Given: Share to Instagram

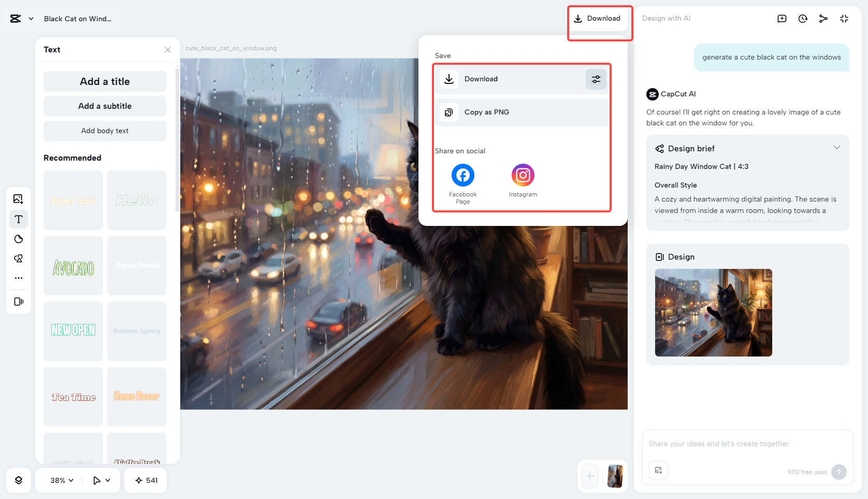Looking at the screenshot, I should tap(523, 181).
